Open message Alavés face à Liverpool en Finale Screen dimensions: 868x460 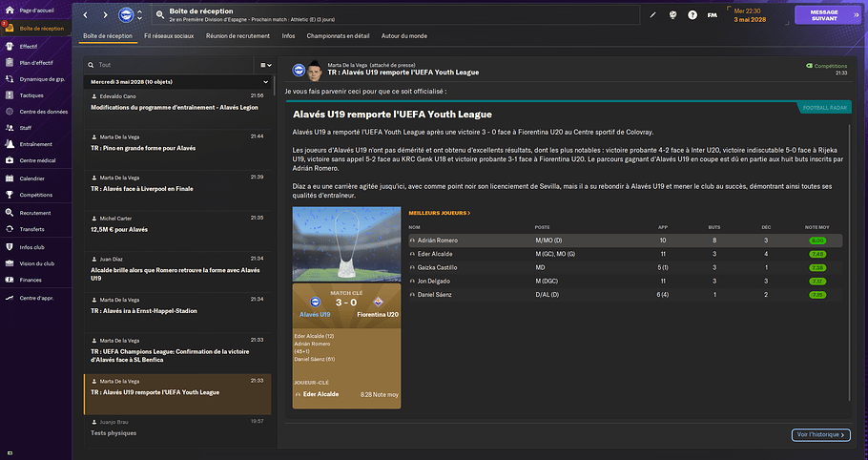(177, 191)
